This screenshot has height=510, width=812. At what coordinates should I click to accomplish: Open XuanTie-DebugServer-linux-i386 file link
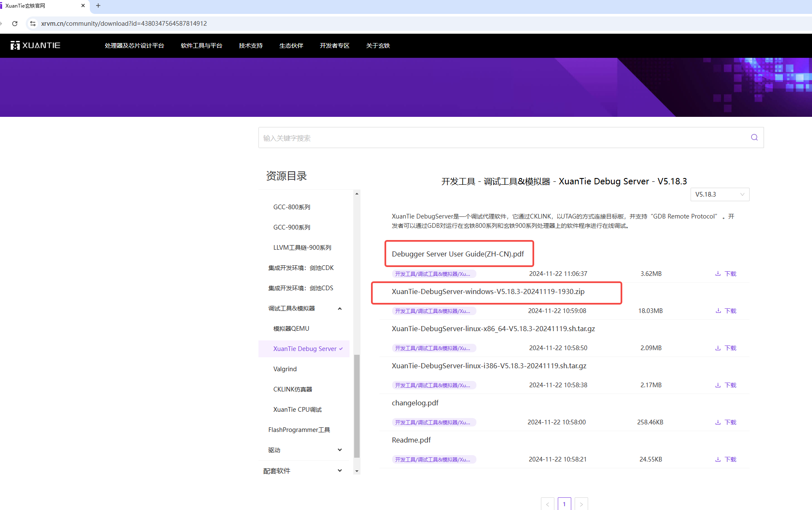coord(489,366)
